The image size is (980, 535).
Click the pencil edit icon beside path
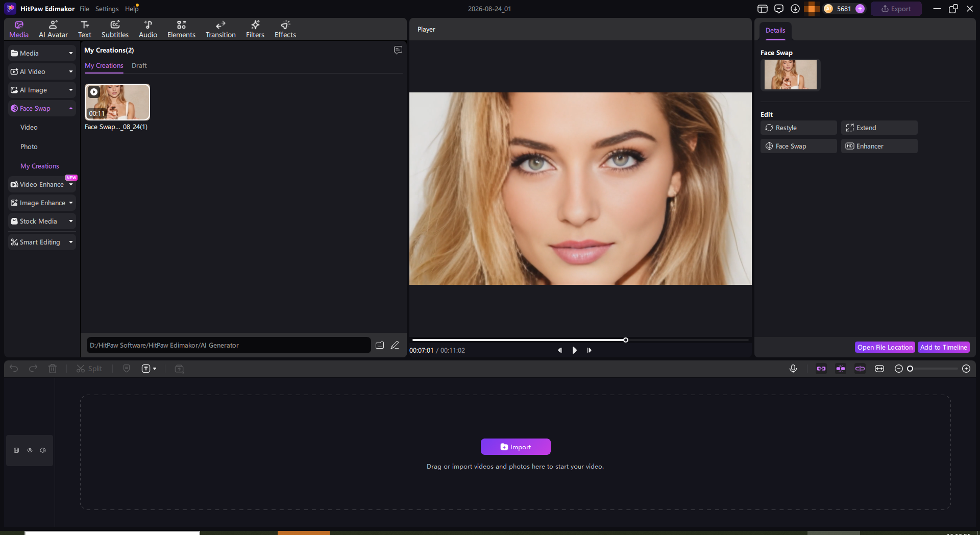pos(395,345)
